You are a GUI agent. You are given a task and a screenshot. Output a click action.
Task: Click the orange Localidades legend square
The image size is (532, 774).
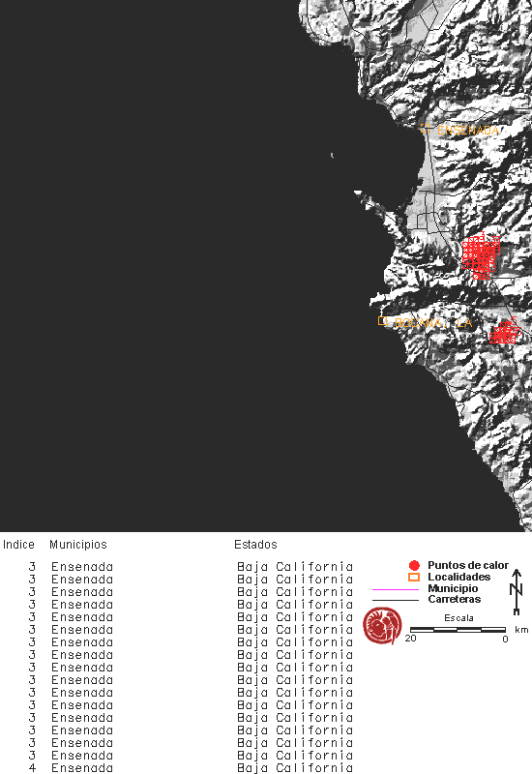(414, 577)
